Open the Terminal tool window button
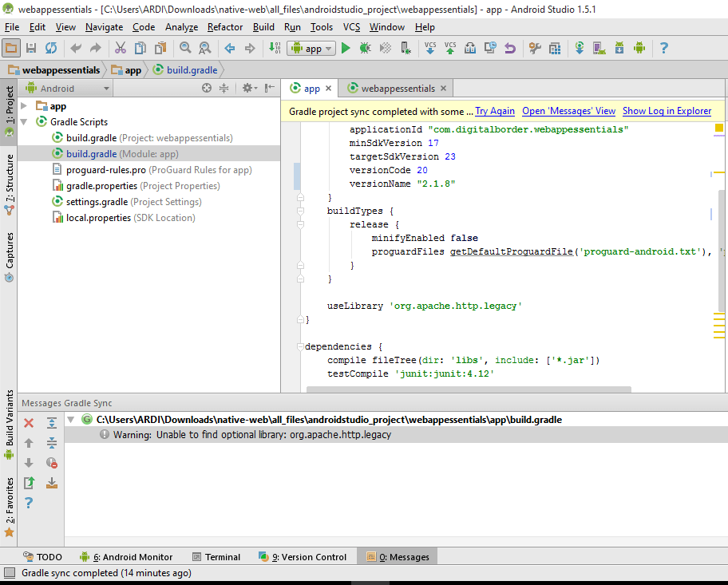Image resolution: width=728 pixels, height=585 pixels. (x=216, y=557)
